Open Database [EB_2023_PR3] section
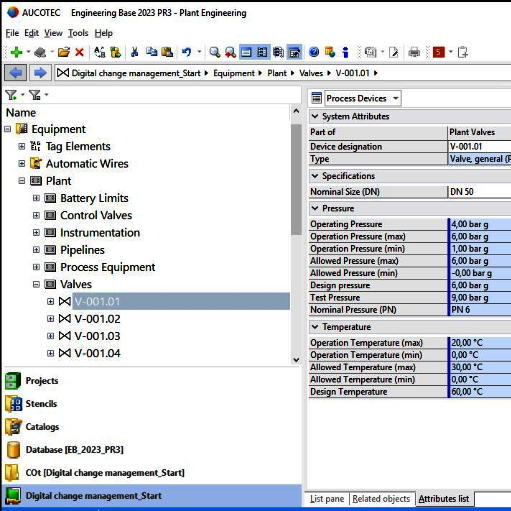Image resolution: width=511 pixels, height=511 pixels. coord(74,450)
